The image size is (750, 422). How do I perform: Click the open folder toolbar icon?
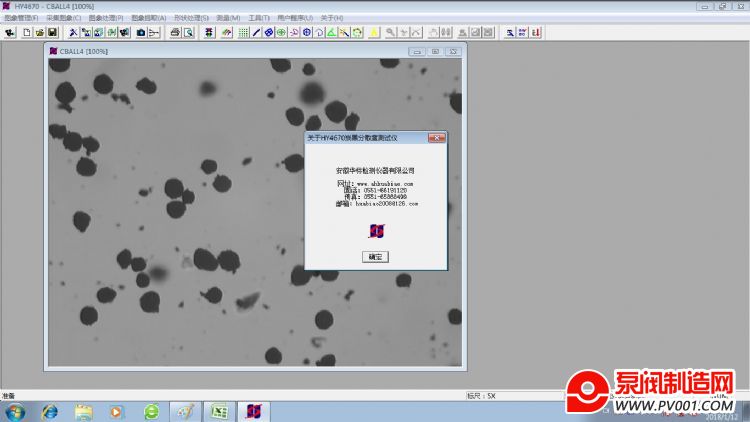click(39, 32)
